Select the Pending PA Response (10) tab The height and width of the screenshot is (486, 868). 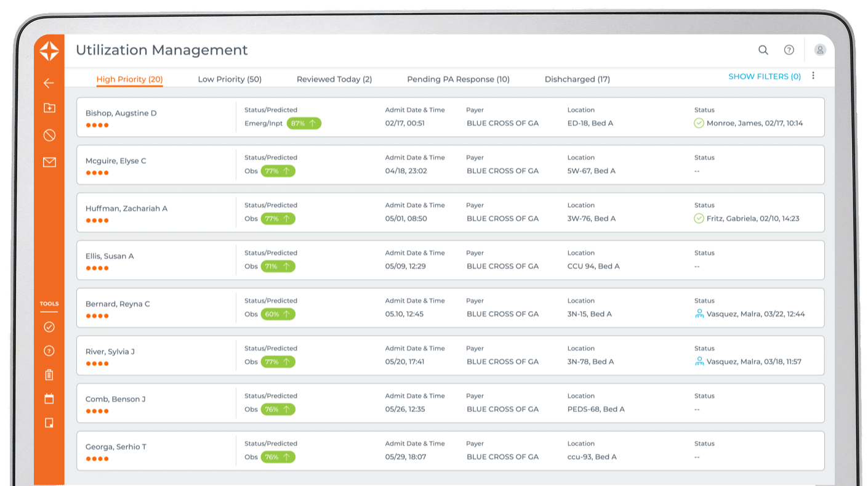[x=458, y=79]
